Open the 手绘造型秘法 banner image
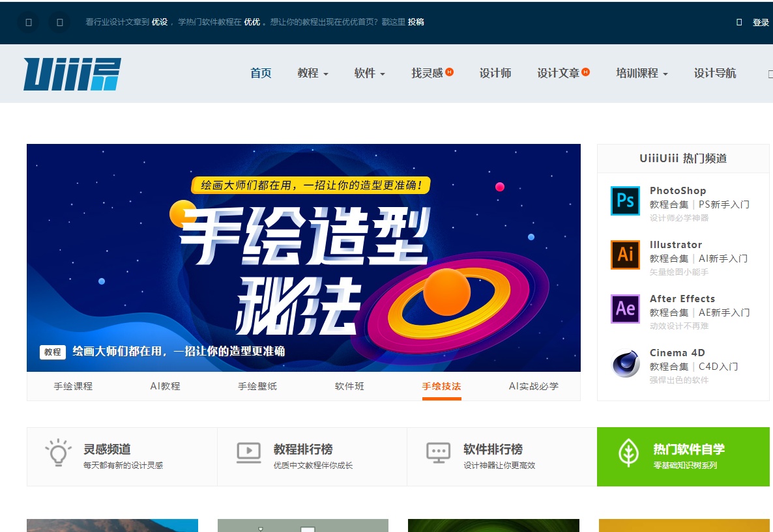 pos(304,258)
